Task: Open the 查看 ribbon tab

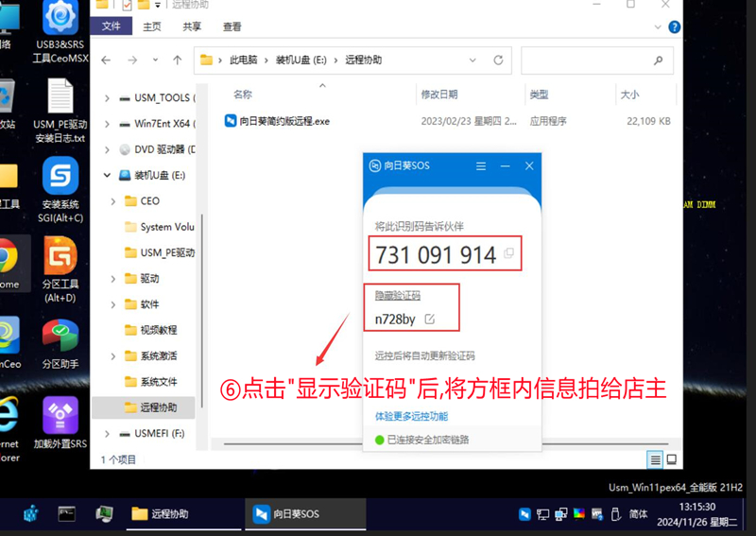Action: pos(232,27)
